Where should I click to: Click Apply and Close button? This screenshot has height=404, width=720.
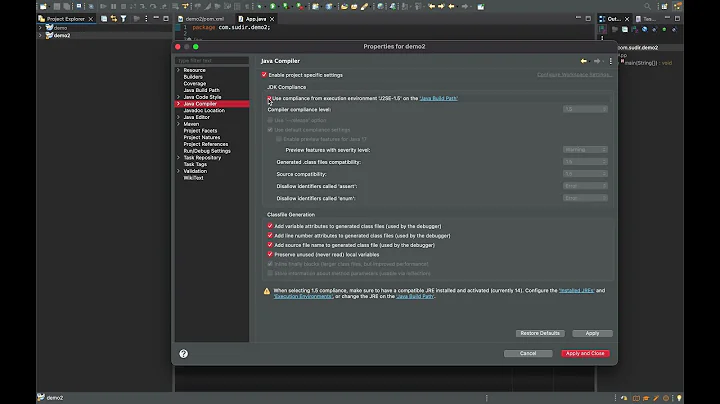coord(585,354)
